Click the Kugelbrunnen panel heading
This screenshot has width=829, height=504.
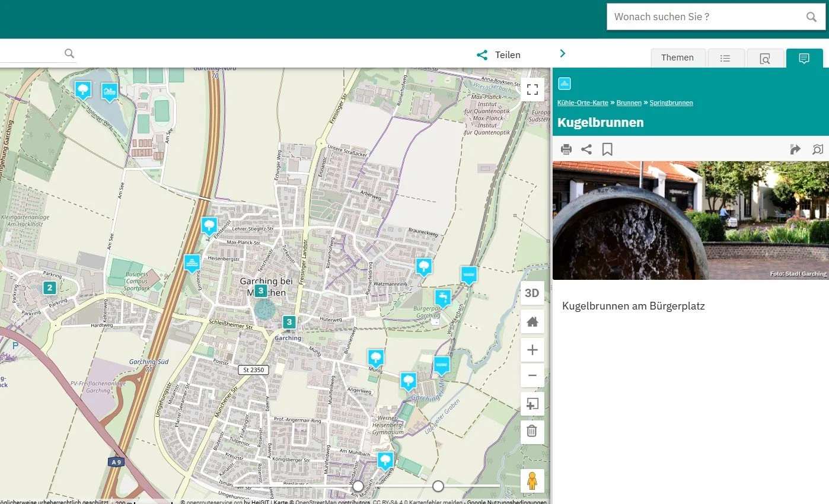pos(601,123)
